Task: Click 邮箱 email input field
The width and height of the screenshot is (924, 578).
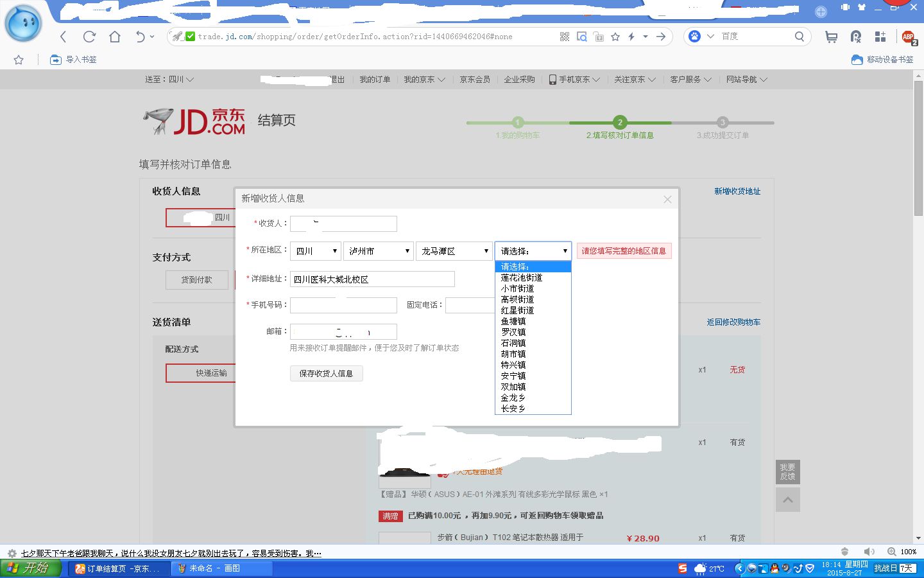Action: [x=343, y=331]
